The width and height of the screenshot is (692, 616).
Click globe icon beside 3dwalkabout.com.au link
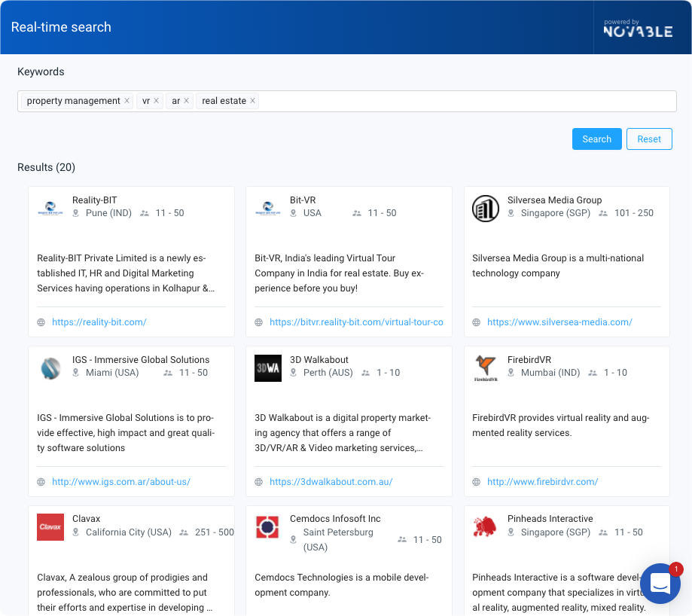(258, 482)
